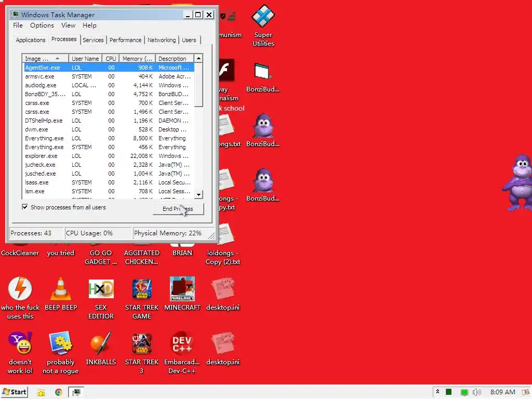Select the DTShellHlp.exe process
The image size is (532, 399).
(109, 121)
